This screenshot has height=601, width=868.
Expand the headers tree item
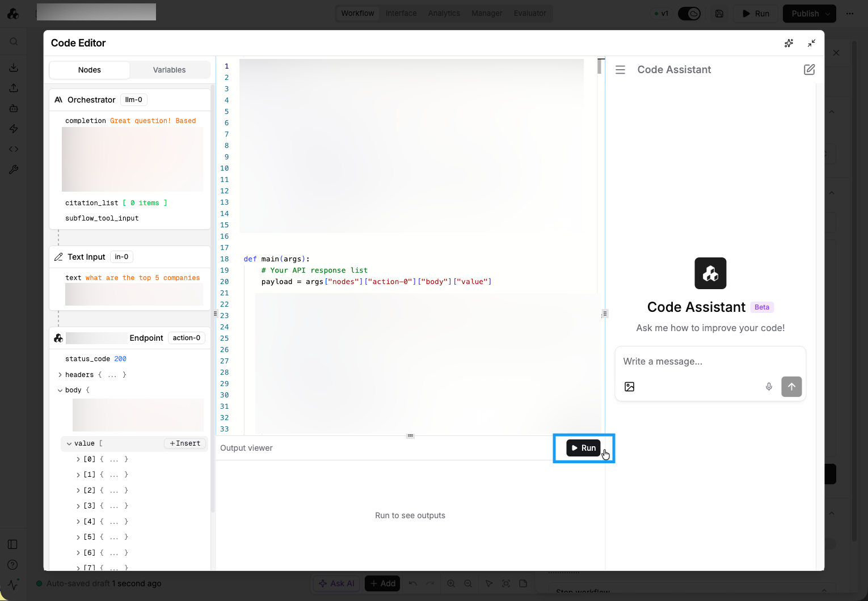point(60,375)
